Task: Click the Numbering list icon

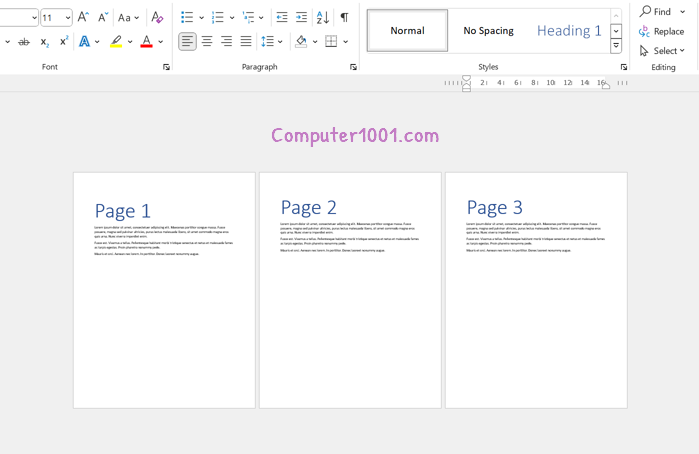Action: [x=218, y=17]
